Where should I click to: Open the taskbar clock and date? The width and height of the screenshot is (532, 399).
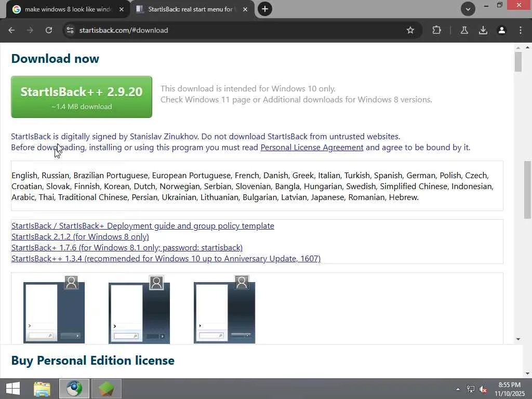point(509,389)
